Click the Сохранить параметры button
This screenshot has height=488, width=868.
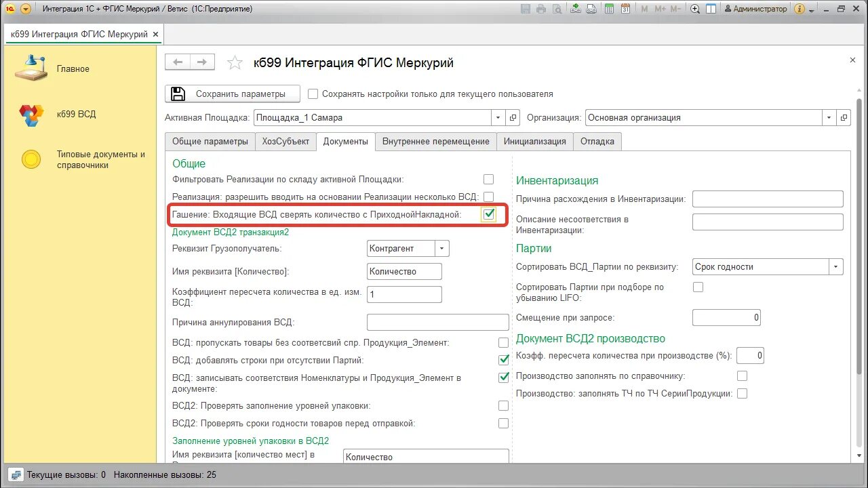[234, 94]
